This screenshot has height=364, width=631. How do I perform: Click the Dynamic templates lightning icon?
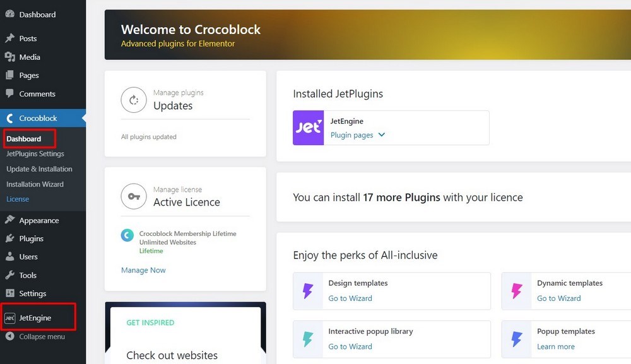click(x=517, y=291)
